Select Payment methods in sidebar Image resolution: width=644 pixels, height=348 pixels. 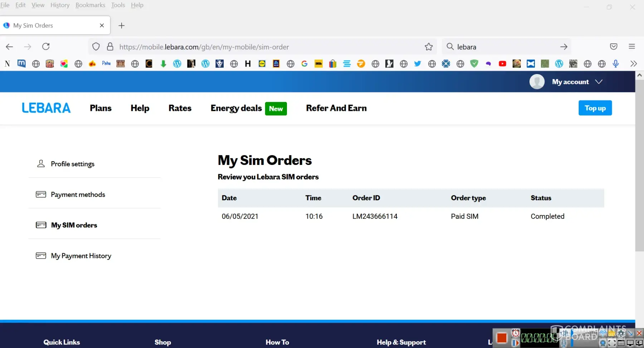(x=78, y=195)
